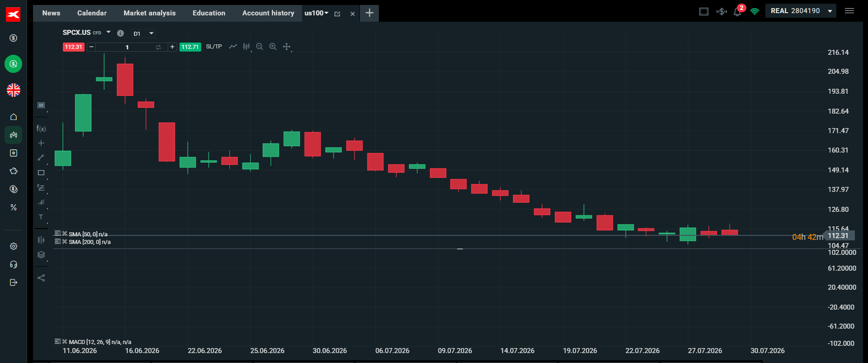Click the red 112.31 sell button
The height and width of the screenshot is (363, 868).
pos(73,47)
